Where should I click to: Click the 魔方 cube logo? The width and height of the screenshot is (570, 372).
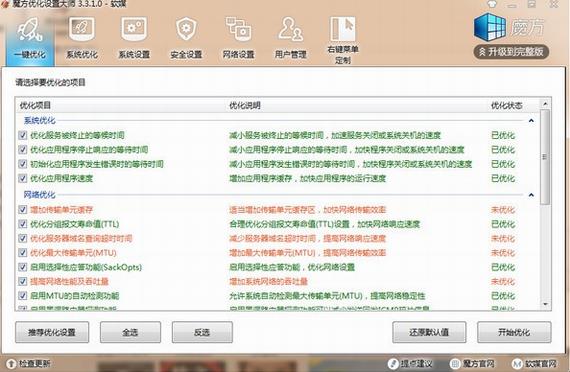pyautogui.click(x=490, y=27)
